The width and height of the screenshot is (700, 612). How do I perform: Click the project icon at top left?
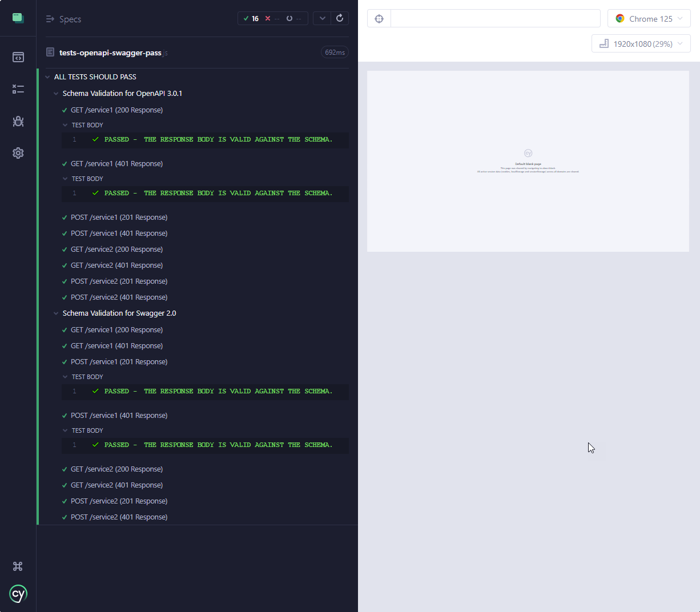click(18, 18)
